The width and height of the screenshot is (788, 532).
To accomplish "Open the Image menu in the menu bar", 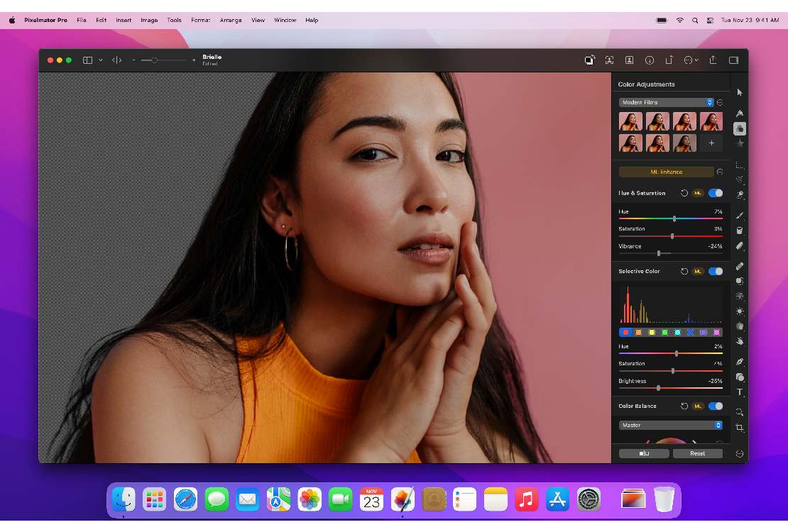I will [x=148, y=20].
